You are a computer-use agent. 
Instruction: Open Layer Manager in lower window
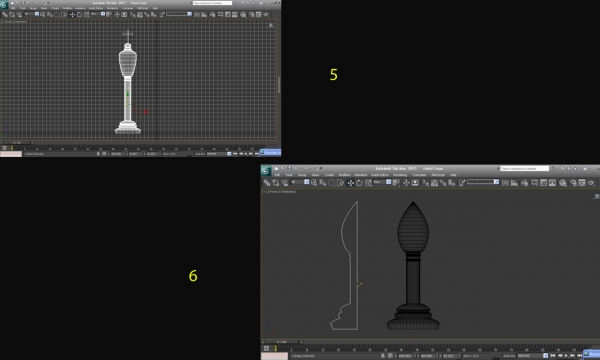pos(524,183)
